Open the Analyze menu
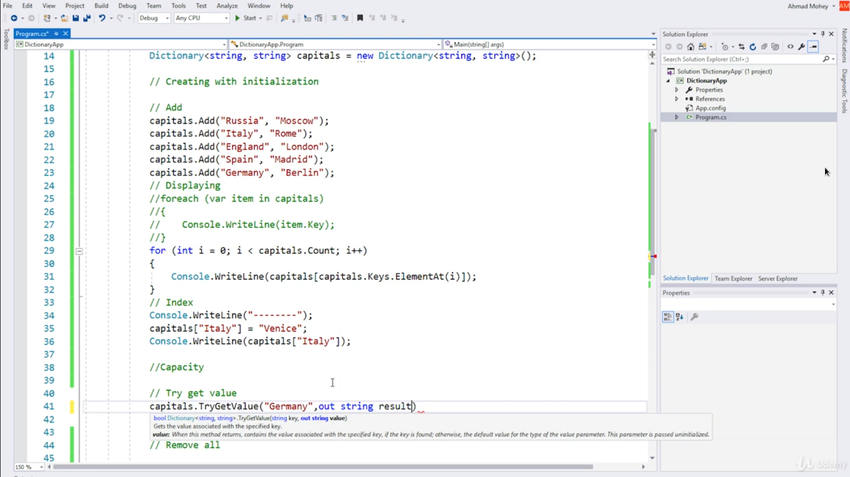 click(227, 5)
